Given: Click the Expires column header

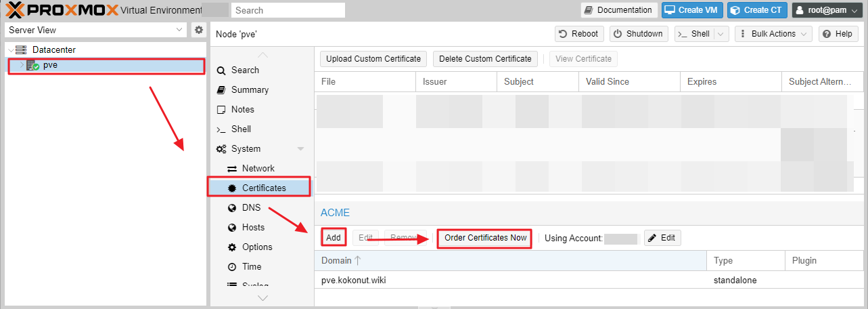Looking at the screenshot, I should (730, 81).
